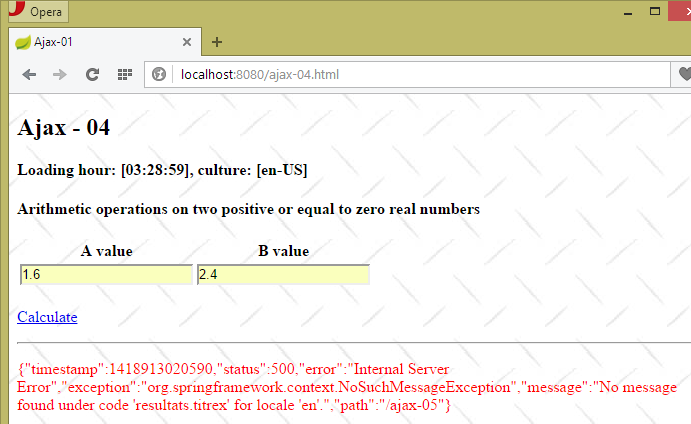This screenshot has height=424, width=691.
Task: Click the Calculate link
Action: click(x=47, y=317)
